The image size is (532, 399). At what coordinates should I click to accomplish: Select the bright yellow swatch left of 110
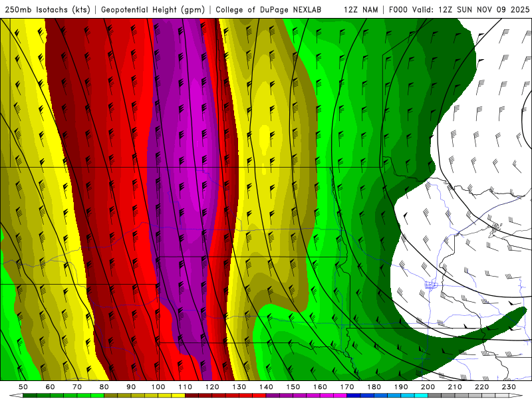pyautogui.click(x=178, y=396)
